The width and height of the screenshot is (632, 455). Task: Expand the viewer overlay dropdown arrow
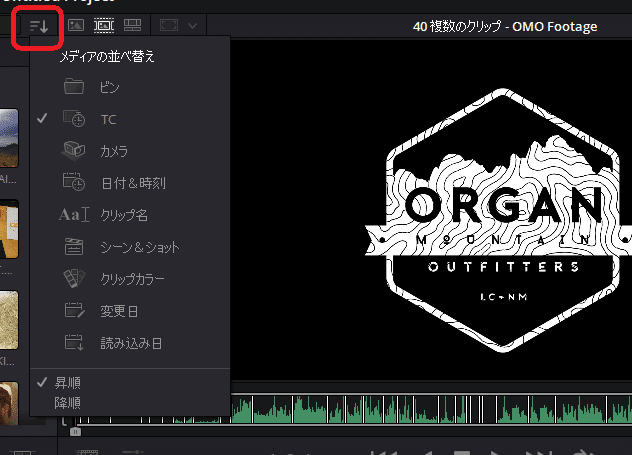point(193,26)
